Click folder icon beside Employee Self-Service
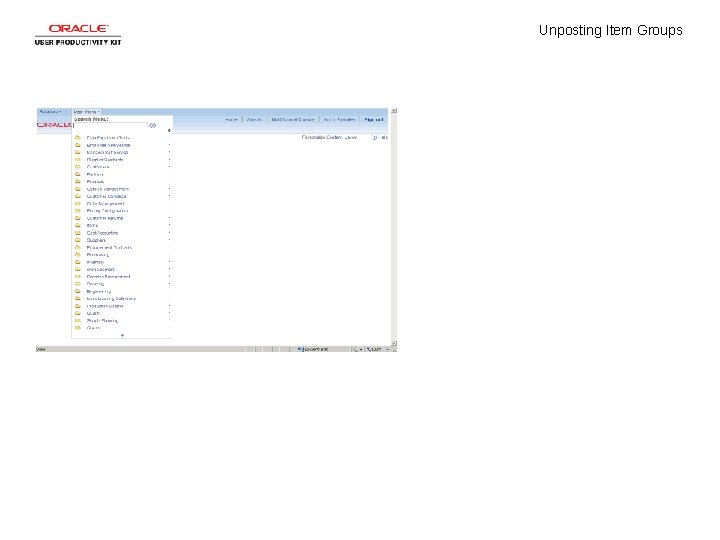Viewport: 720px width, 540px height. [x=78, y=145]
